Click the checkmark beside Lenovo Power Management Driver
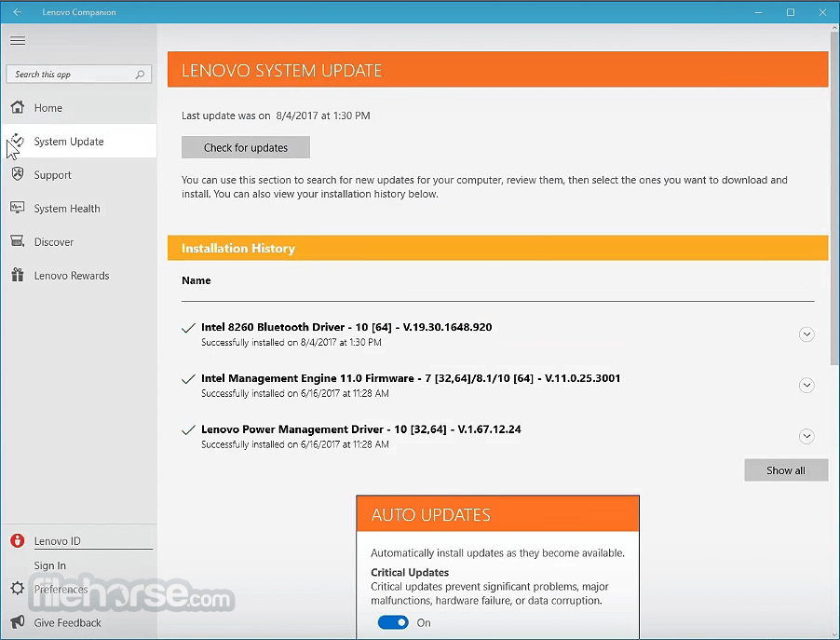The height and width of the screenshot is (640, 840). click(x=188, y=429)
